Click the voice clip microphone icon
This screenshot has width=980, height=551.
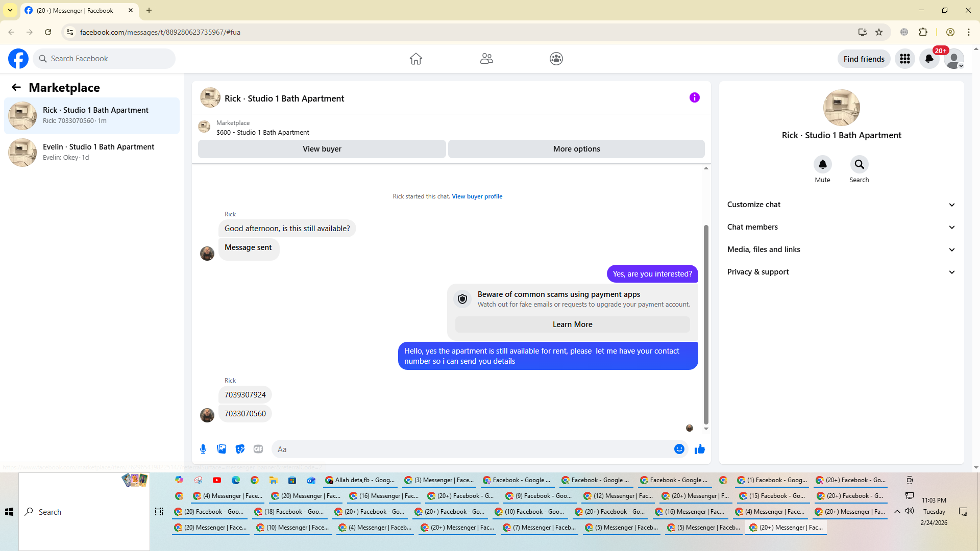click(203, 449)
